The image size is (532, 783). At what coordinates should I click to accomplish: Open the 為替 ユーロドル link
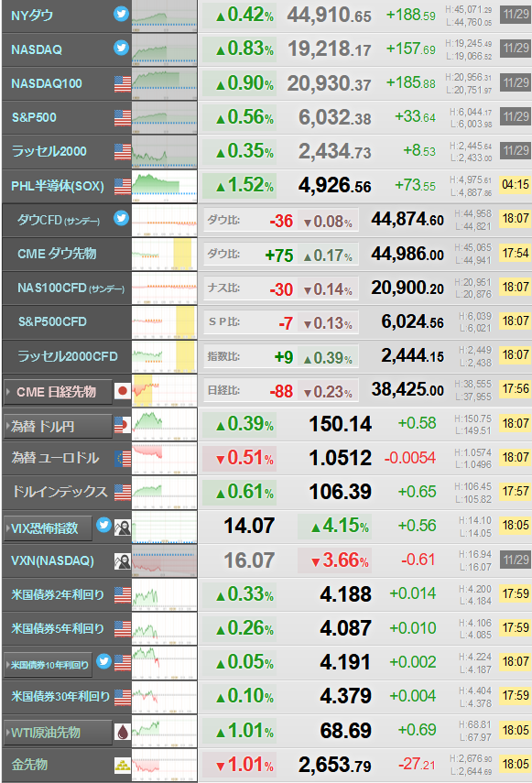coord(55,458)
